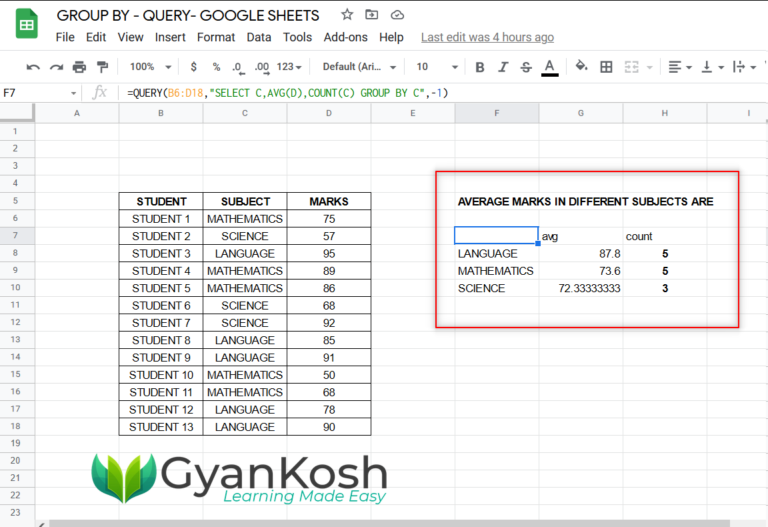
Task: Select the avg header cell
Action: pos(581,236)
